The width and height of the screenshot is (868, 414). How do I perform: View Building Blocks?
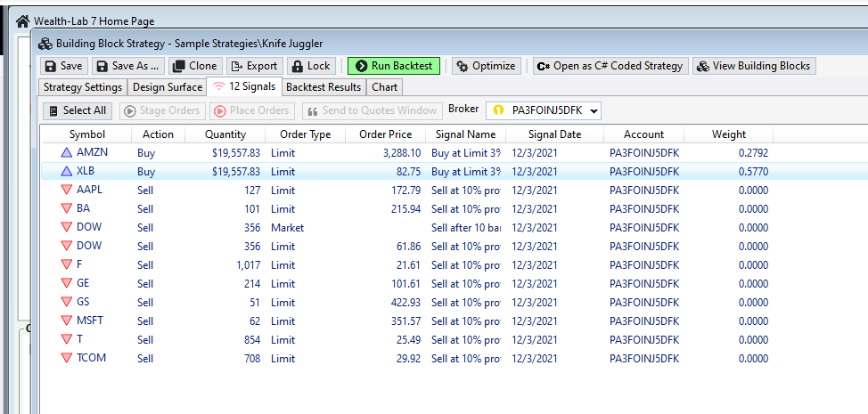coord(754,66)
